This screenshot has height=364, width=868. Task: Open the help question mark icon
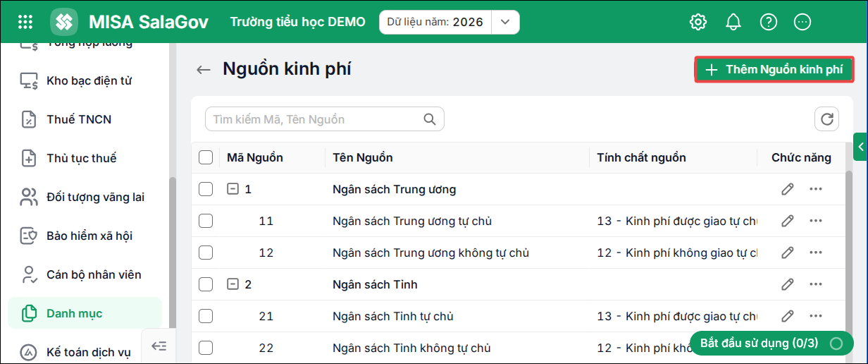click(x=769, y=22)
